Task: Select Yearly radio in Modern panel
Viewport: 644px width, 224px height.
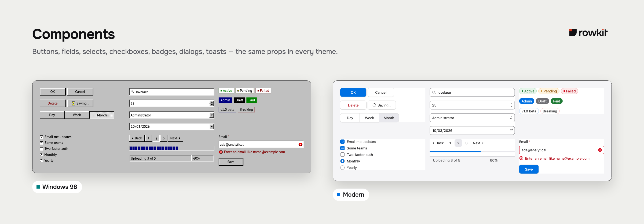Action: (342, 167)
